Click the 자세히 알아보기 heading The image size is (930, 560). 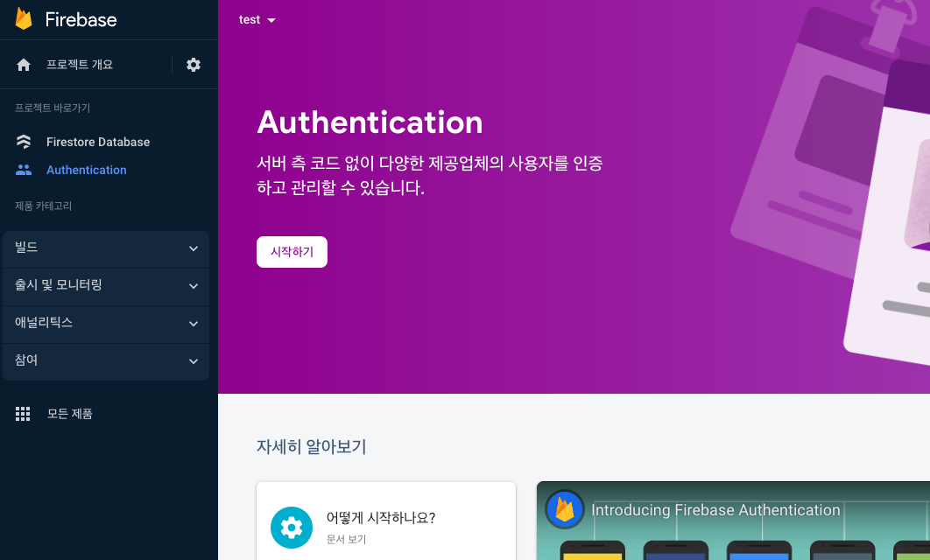click(x=312, y=446)
